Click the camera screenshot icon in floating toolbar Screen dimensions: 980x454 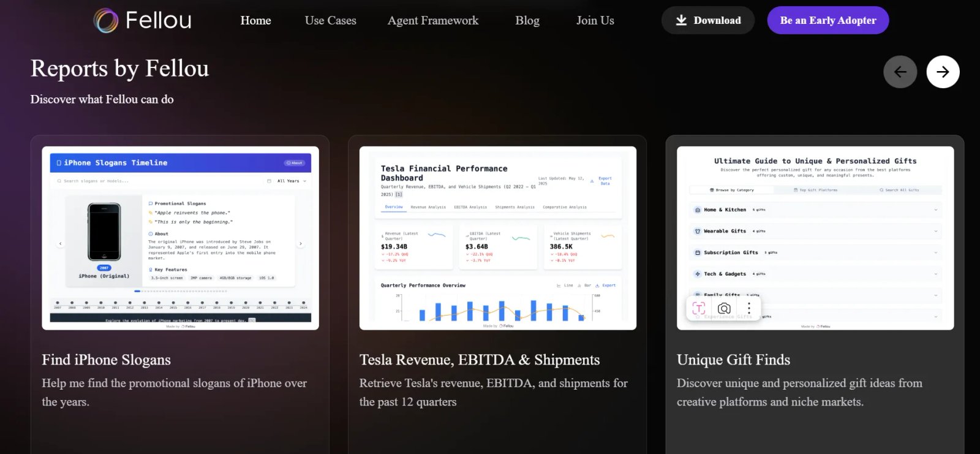pos(724,308)
